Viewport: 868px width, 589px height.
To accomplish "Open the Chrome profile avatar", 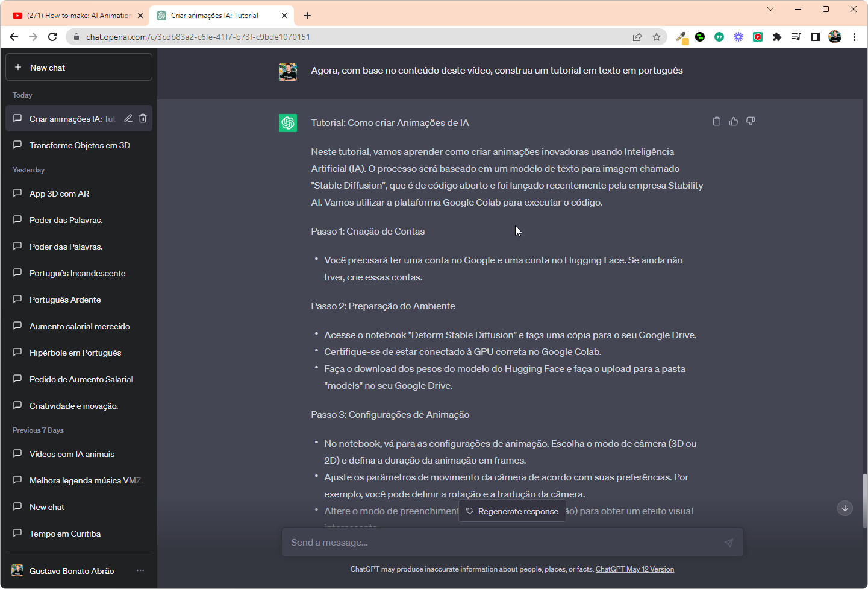I will [835, 37].
